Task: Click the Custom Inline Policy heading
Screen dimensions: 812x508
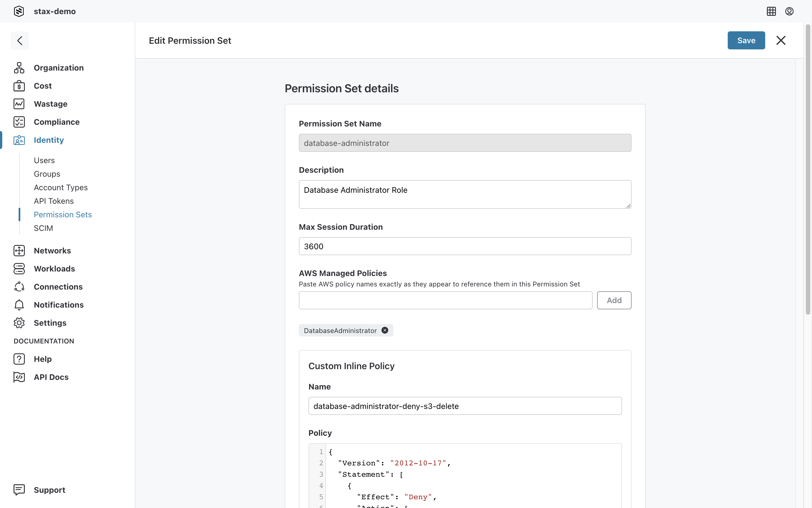Action: (351, 366)
